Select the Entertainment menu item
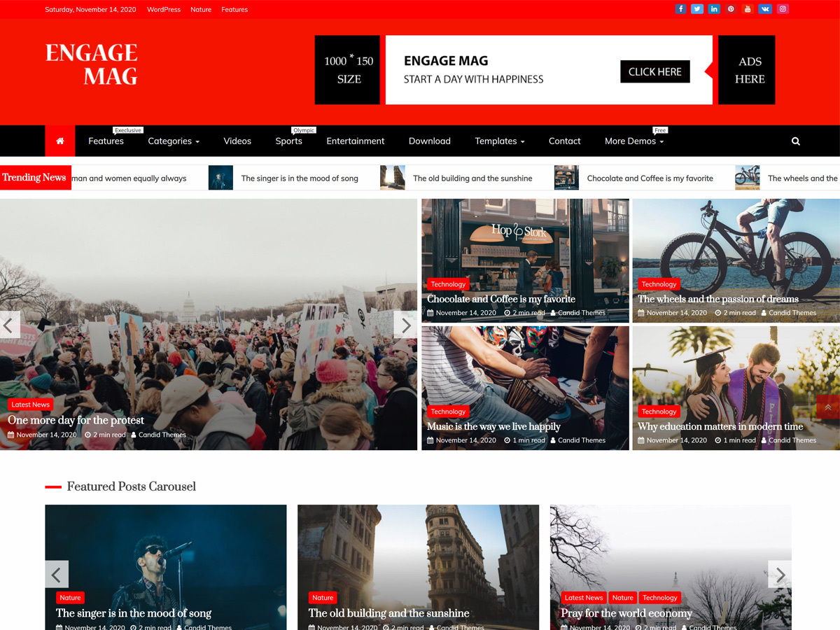This screenshot has height=630, width=840. [x=355, y=141]
